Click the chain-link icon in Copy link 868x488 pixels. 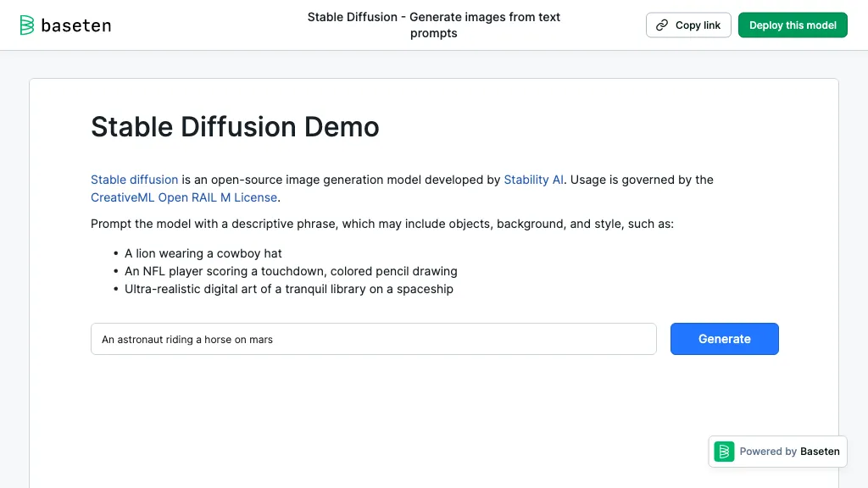click(662, 25)
